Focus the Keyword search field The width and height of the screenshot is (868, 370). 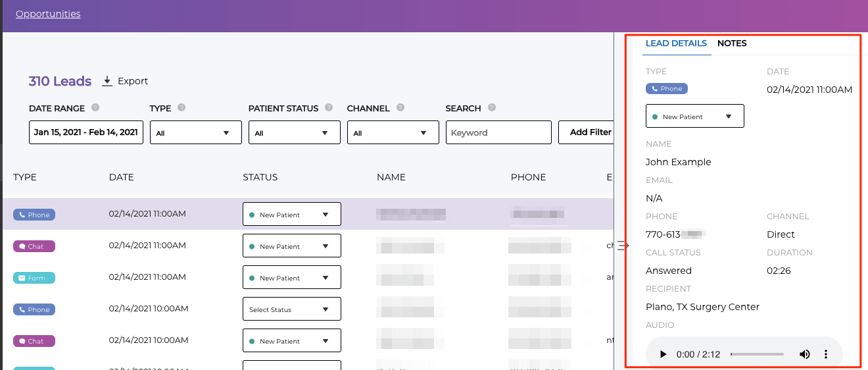(x=498, y=132)
